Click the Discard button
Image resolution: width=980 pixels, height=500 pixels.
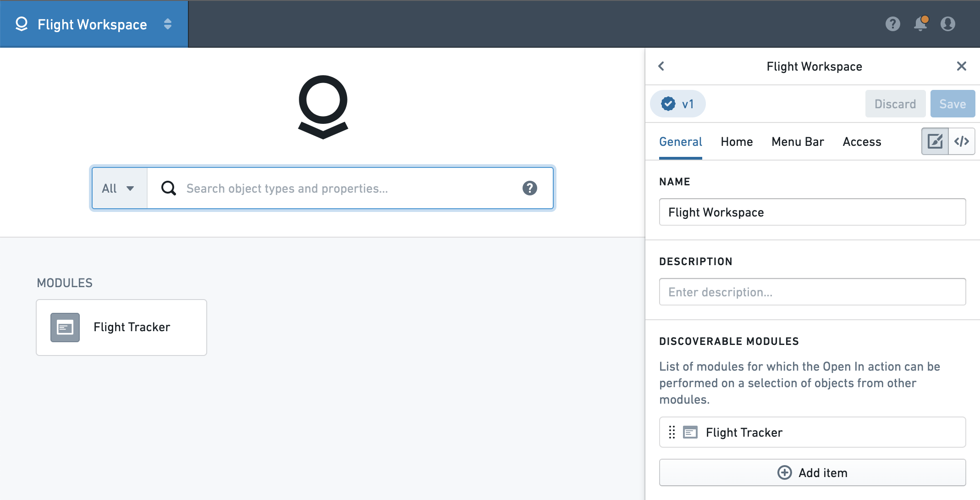point(895,104)
